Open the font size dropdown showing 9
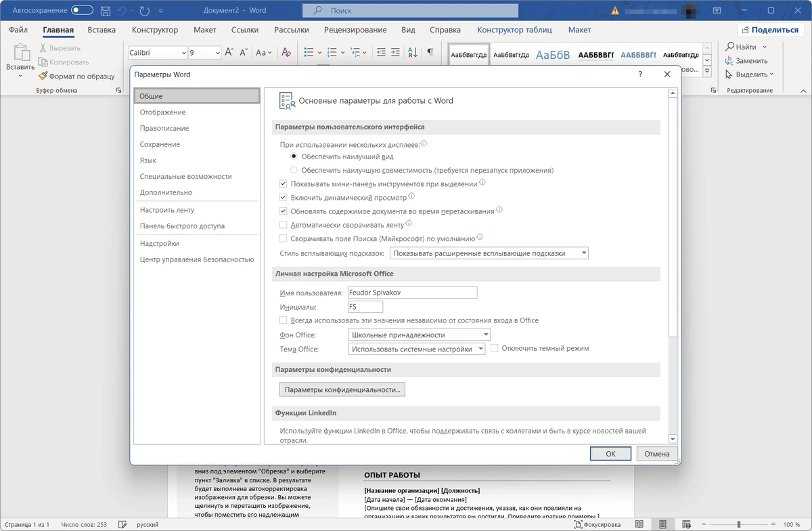This screenshot has width=812, height=531. [217, 53]
